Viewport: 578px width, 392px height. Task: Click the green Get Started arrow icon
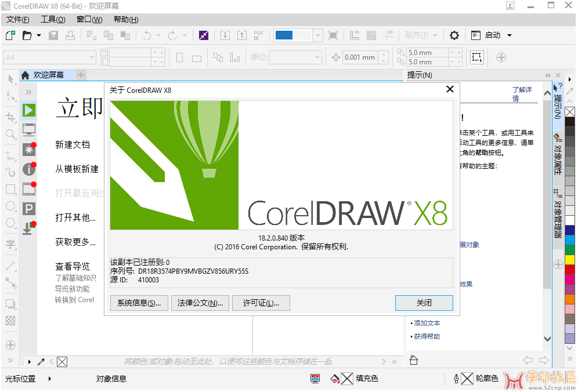coord(29,110)
